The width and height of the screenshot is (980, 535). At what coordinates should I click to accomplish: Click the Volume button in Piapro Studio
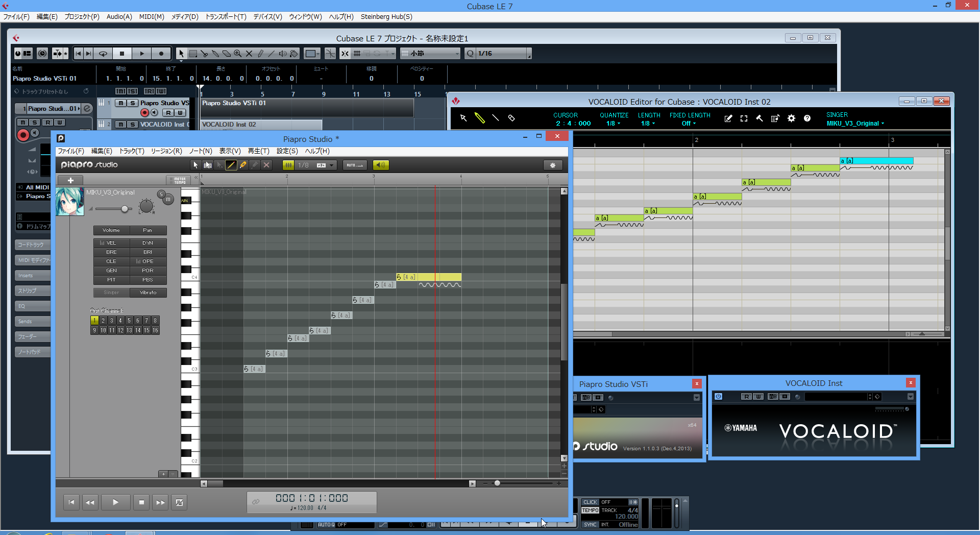111,230
